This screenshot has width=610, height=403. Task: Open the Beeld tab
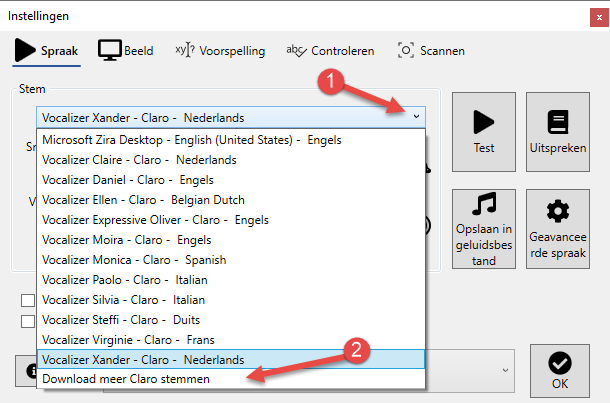[125, 51]
